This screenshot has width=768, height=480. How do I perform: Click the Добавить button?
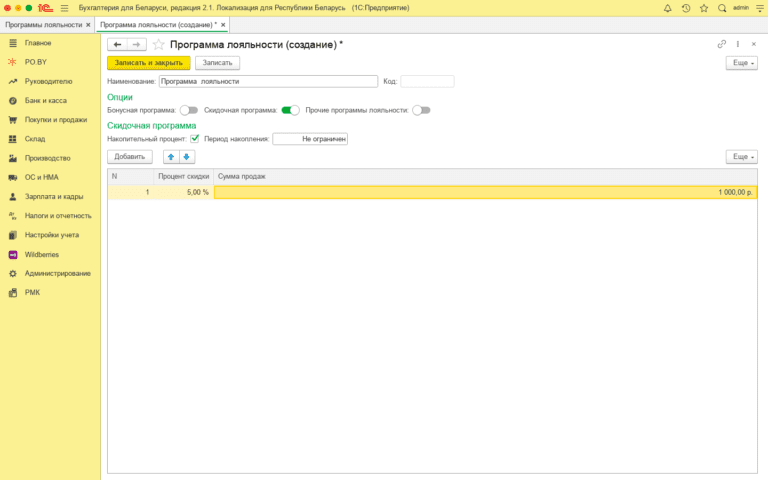pos(130,157)
